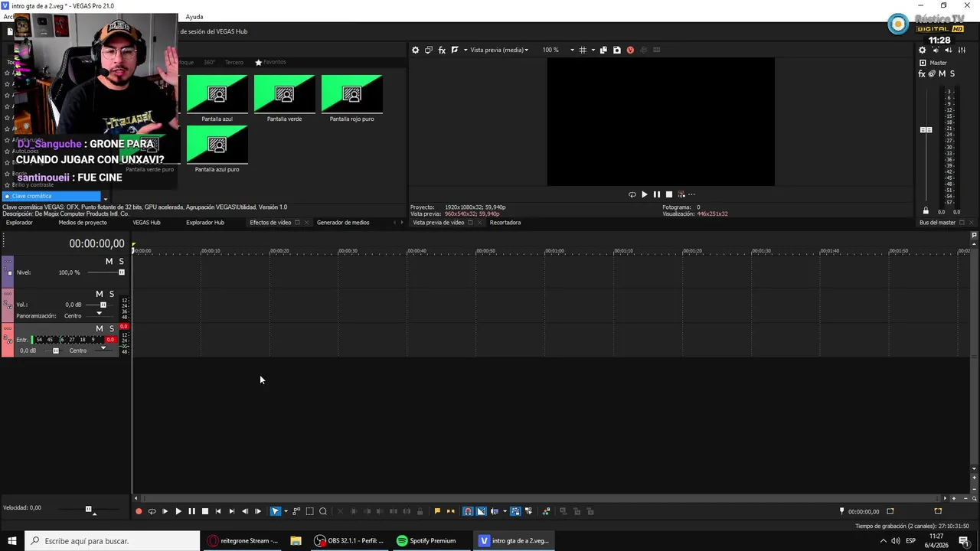Toggle split screen view in preview
This screenshot has width=980, height=551.
(x=455, y=50)
